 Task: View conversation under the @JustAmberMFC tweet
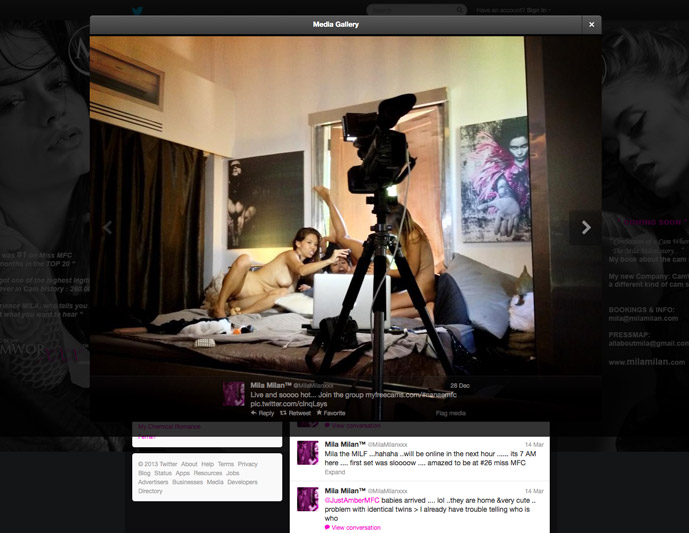(355, 527)
